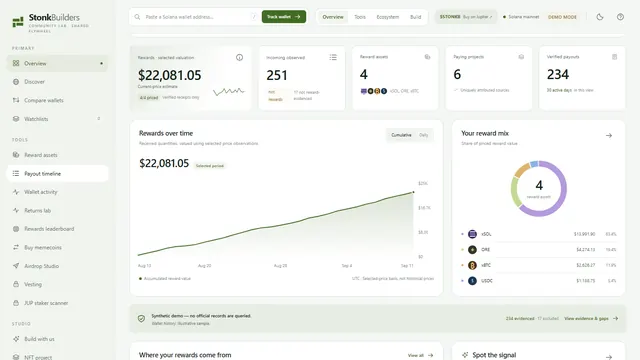Click the orange donut chart segment
Image resolution: width=640 pixels, height=360 pixels.
tap(522, 170)
